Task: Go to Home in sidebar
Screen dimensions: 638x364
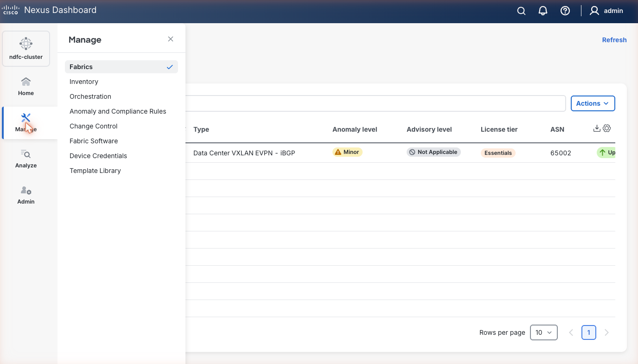Action: pyautogui.click(x=26, y=87)
